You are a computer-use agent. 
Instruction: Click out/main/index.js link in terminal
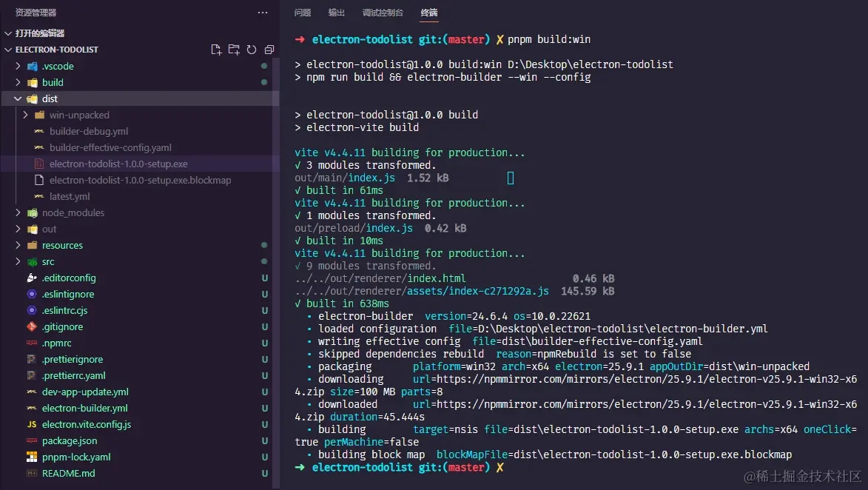345,178
